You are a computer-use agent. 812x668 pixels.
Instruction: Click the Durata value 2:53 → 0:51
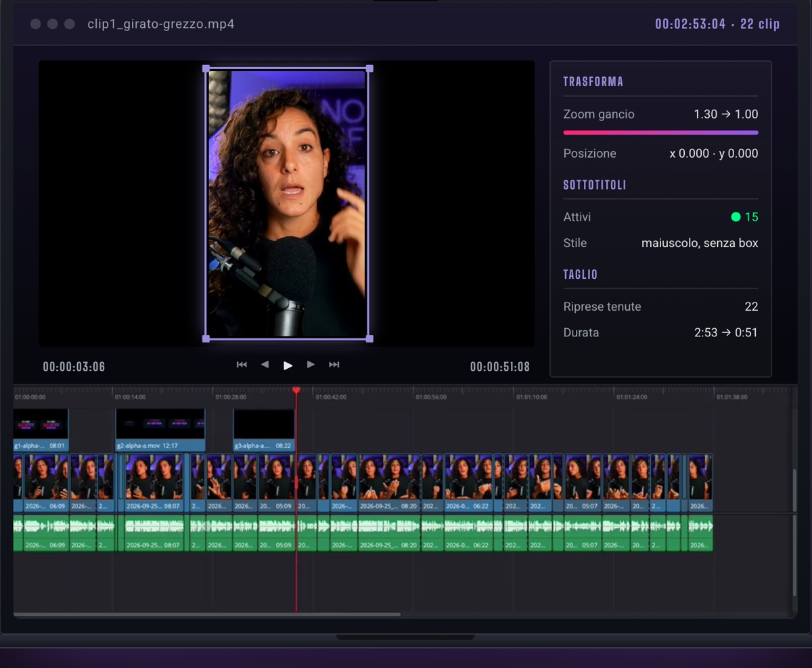tap(726, 333)
